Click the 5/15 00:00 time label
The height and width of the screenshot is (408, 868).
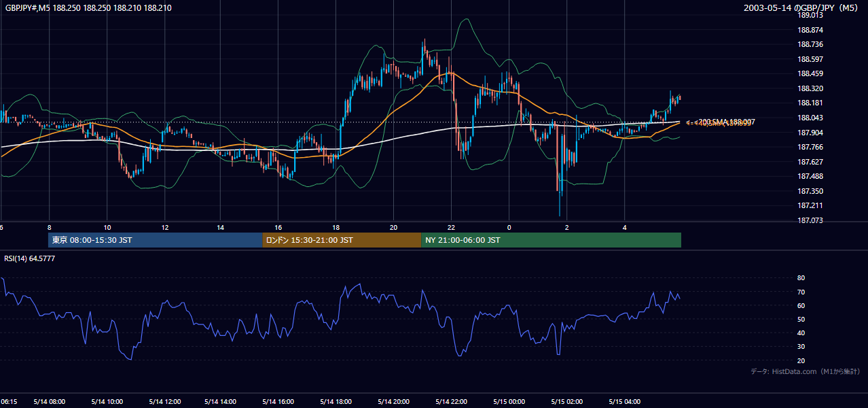(x=509, y=402)
